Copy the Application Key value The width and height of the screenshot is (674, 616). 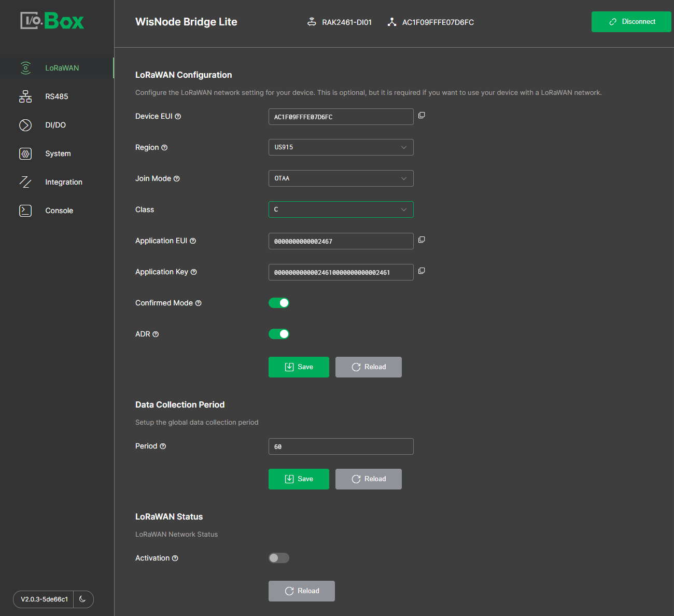click(422, 271)
